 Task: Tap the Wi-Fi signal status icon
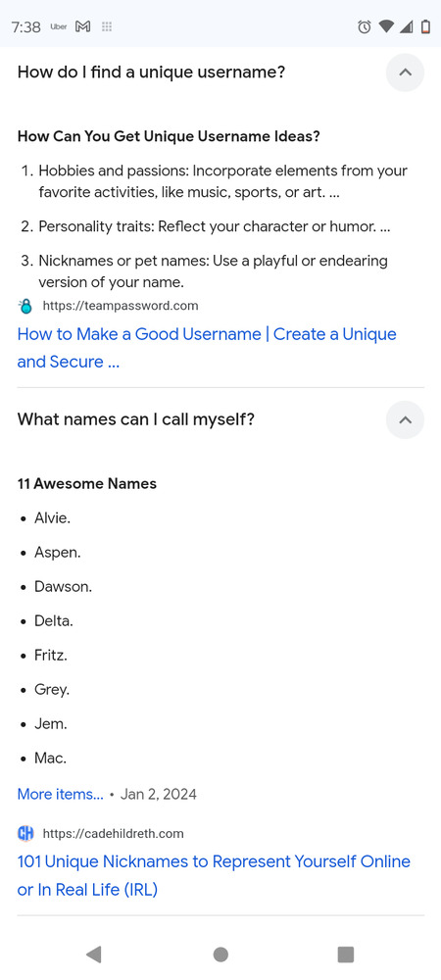(x=387, y=26)
